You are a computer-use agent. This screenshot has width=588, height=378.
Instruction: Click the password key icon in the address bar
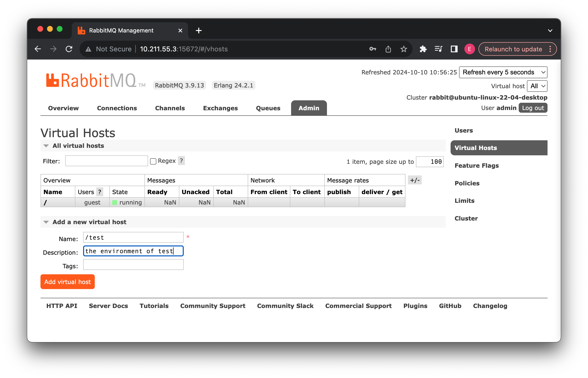373,49
